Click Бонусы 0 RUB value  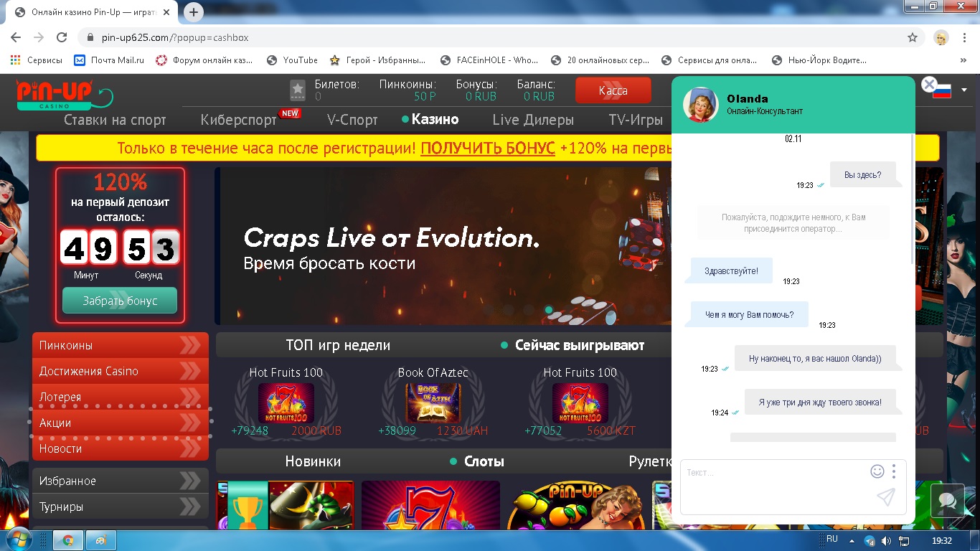tap(481, 96)
